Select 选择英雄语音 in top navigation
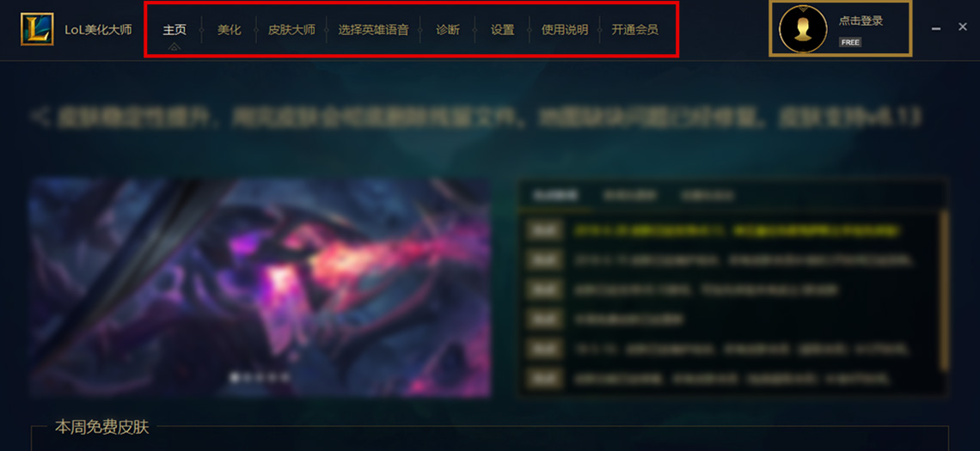This screenshot has width=980, height=451. point(373,30)
